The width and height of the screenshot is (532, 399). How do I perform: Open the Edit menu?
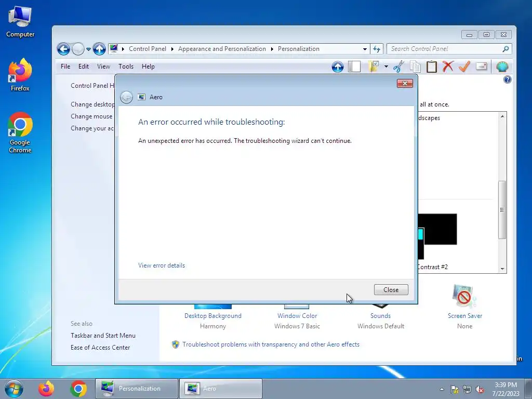84,66
